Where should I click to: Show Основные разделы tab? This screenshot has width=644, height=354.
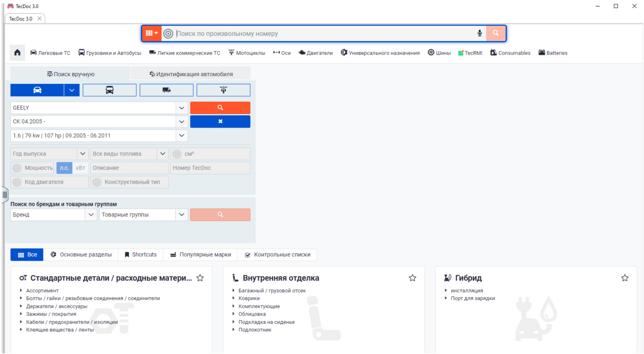pyautogui.click(x=81, y=254)
